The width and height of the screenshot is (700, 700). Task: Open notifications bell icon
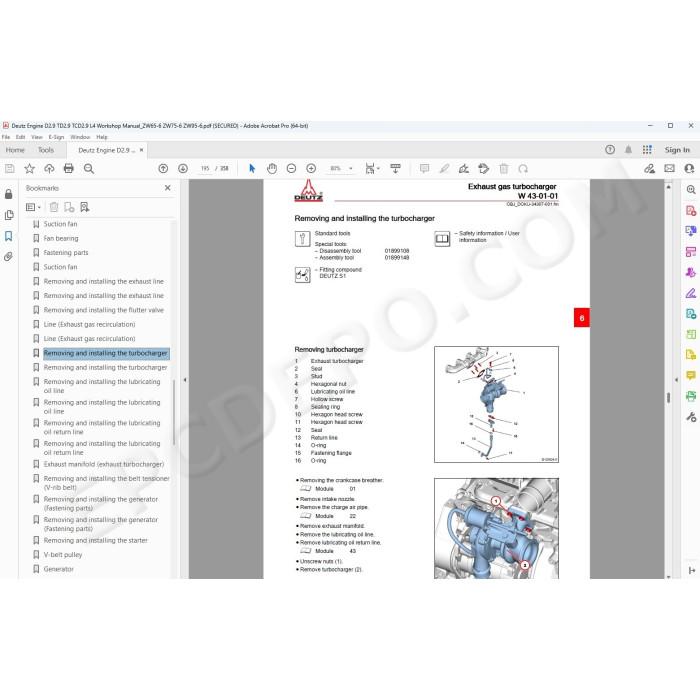[x=628, y=150]
